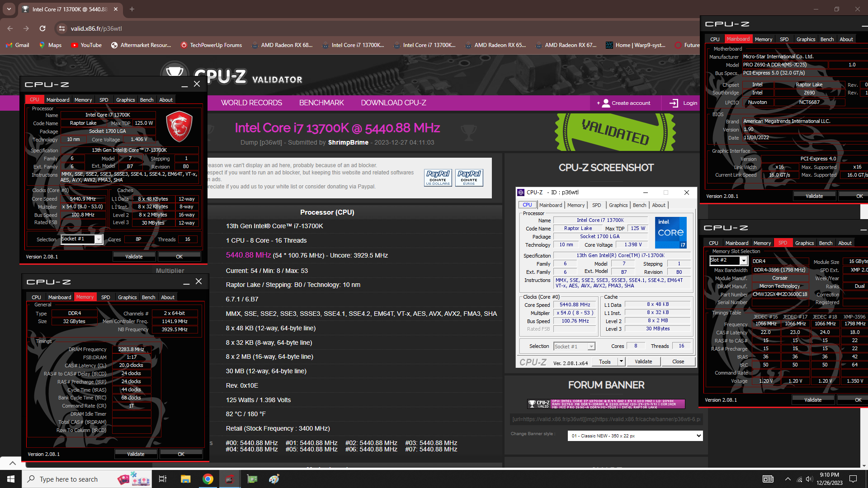868x488 pixels.
Task: Select SPD tab in Memory CPU-Z window
Action: pyautogui.click(x=105, y=297)
